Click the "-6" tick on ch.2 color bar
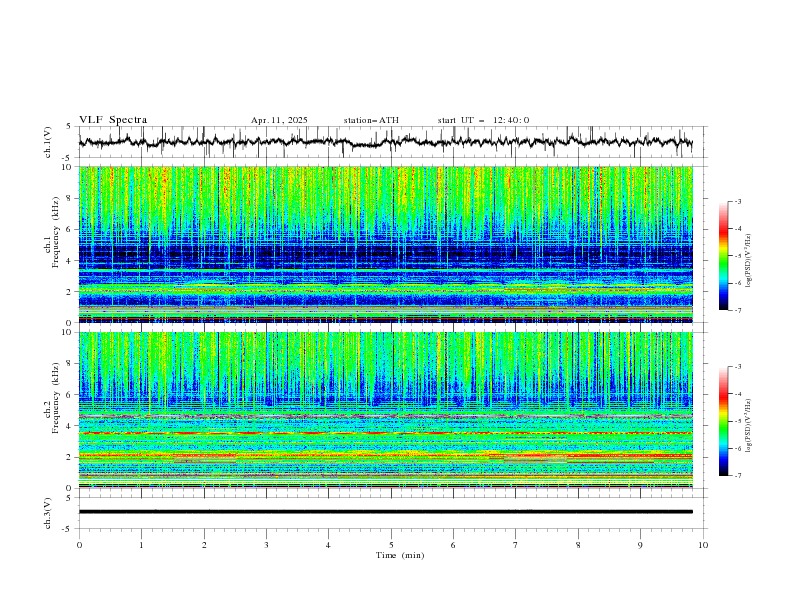Image resolution: width=792 pixels, height=612 pixels. 738,448
